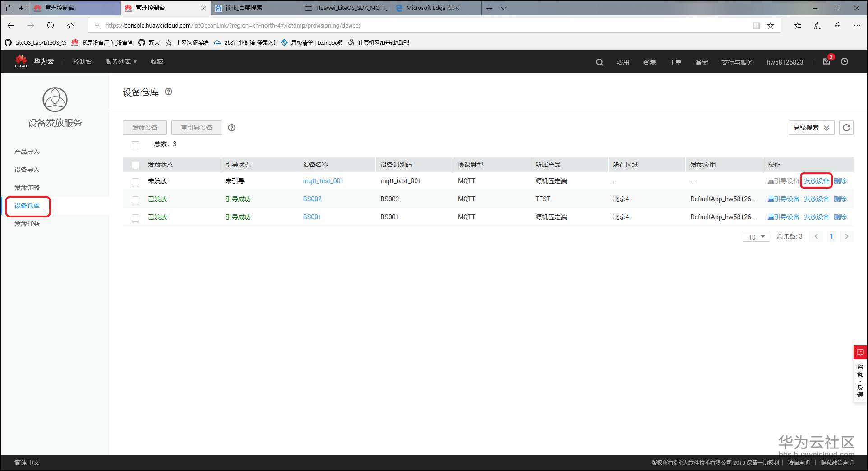This screenshot has width=868, height=471.
Task: Expand the 高级搜索 panel
Action: tap(811, 128)
